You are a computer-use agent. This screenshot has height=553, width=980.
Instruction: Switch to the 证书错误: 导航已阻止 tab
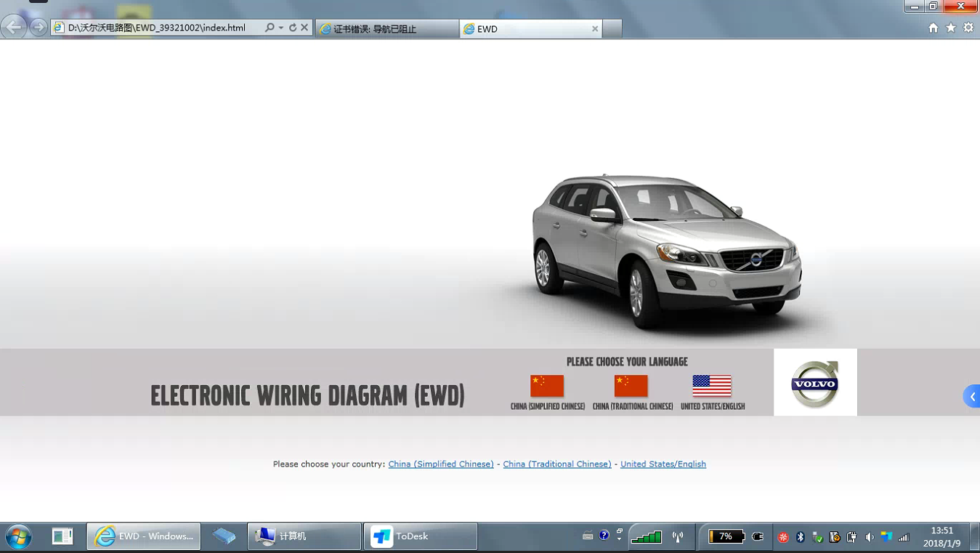tap(387, 28)
